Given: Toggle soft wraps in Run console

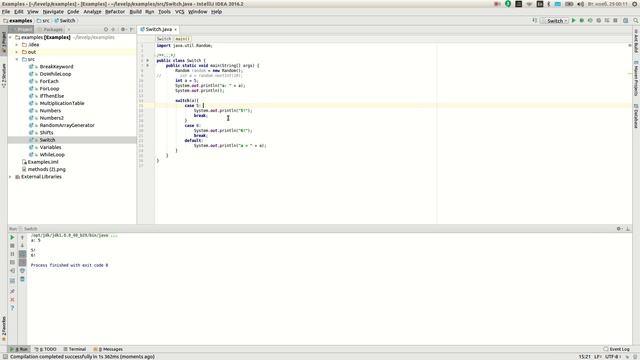Looking at the screenshot, I should [x=22, y=254].
